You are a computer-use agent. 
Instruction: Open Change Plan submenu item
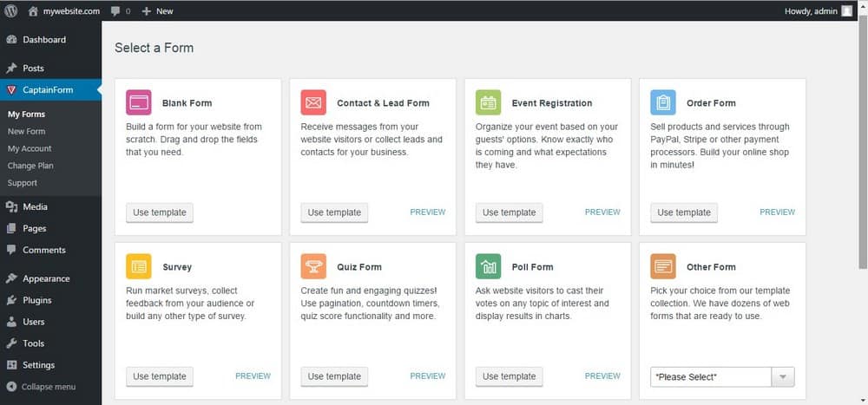click(x=30, y=166)
